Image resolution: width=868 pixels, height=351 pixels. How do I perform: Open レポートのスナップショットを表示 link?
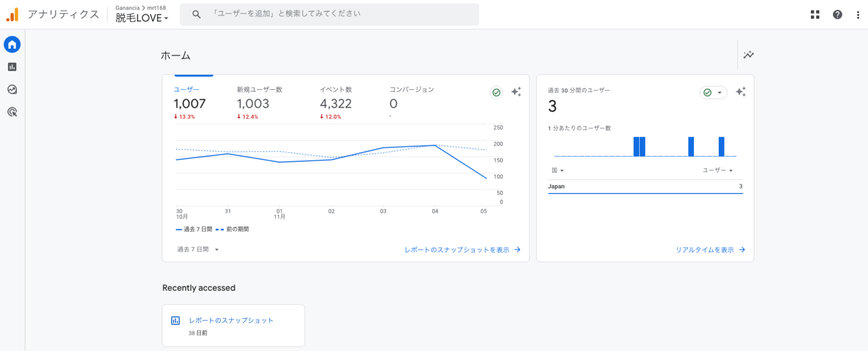click(x=462, y=249)
